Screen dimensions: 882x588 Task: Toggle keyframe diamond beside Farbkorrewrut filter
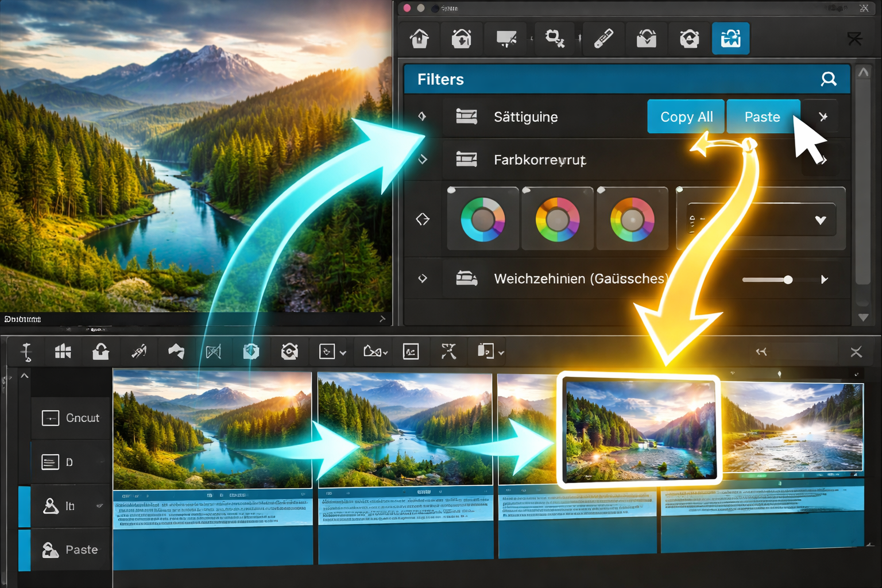423,160
